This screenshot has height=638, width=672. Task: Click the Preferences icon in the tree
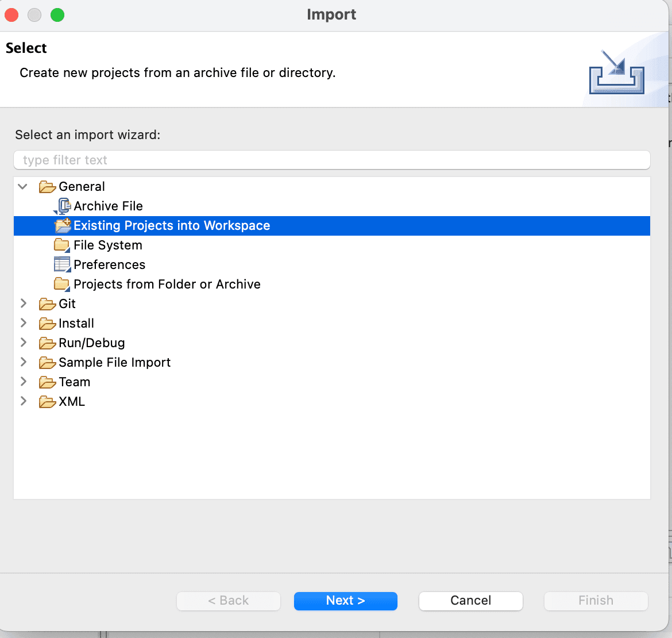pyautogui.click(x=62, y=264)
